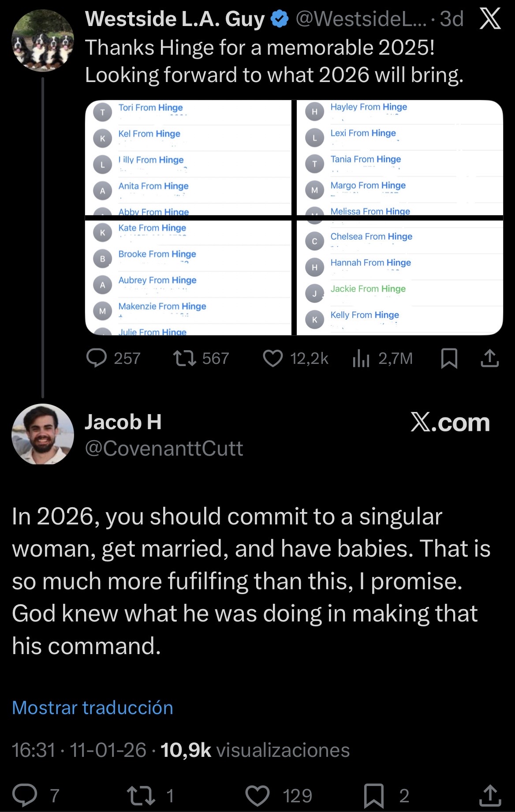This screenshot has width=515, height=812.
Task: Like the Westside L.A. Guy post
Action: pos(272,358)
